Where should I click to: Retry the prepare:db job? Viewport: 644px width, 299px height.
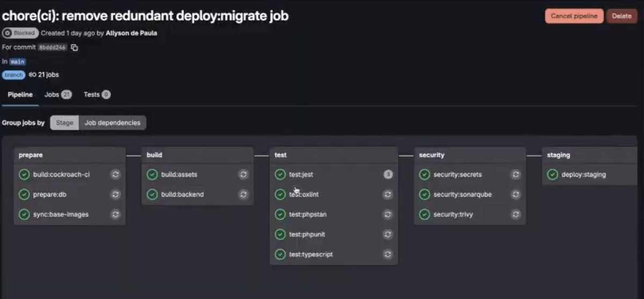pyautogui.click(x=115, y=194)
